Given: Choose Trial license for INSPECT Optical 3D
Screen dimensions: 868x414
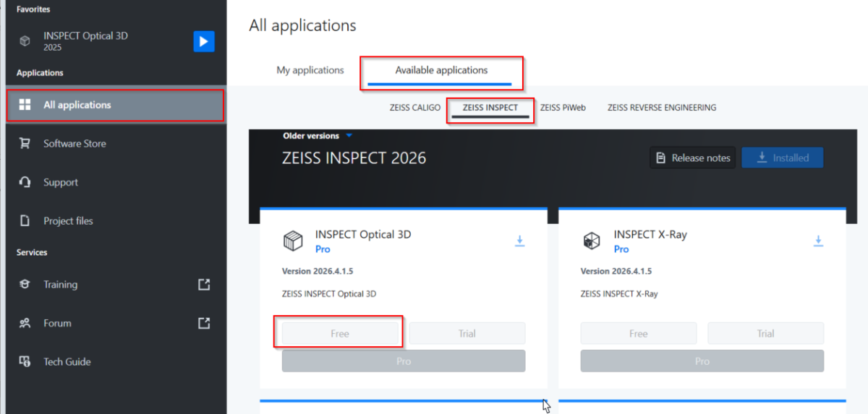Looking at the screenshot, I should pyautogui.click(x=467, y=333).
